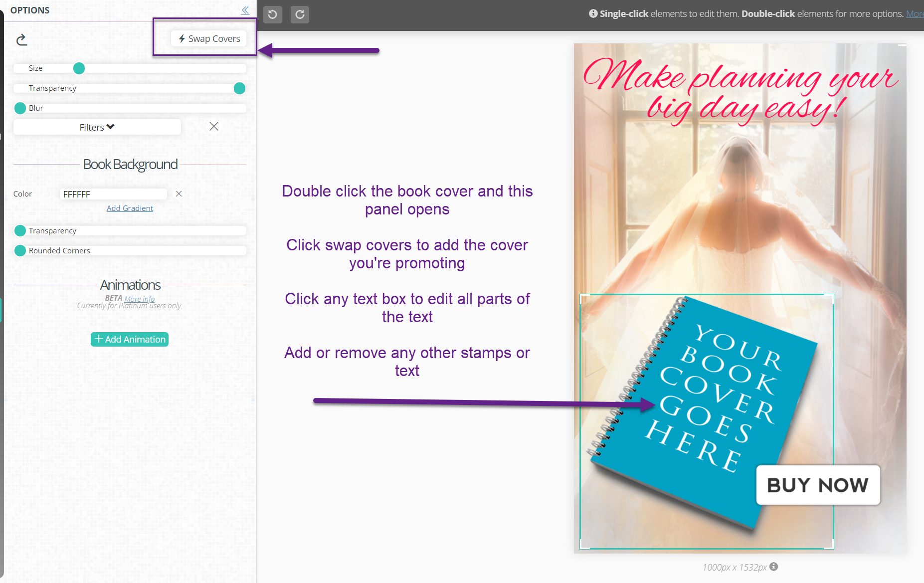Click the Rounded Corners slider handle

[20, 251]
